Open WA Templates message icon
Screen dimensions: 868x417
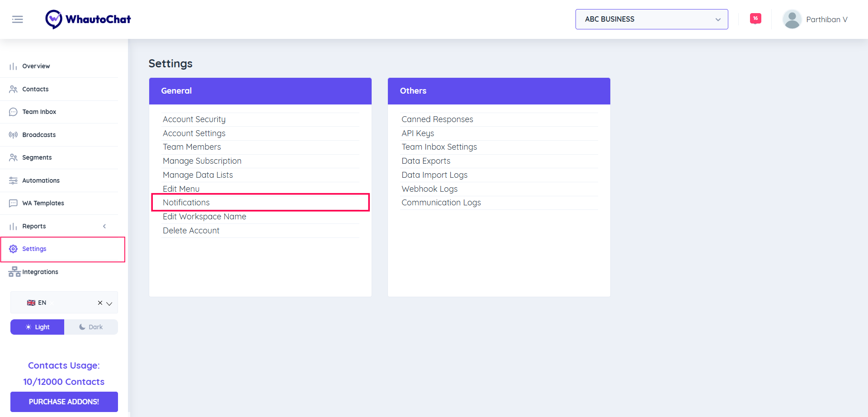click(13, 204)
